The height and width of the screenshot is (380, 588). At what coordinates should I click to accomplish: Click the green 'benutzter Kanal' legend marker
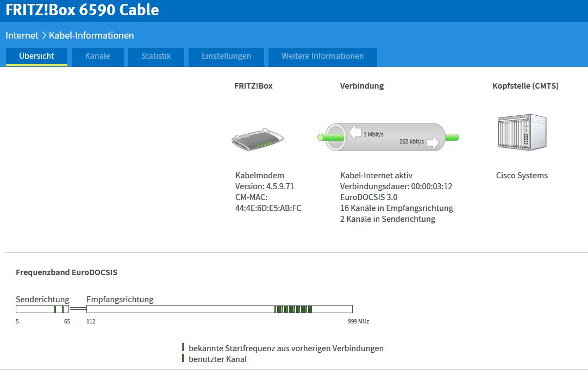coord(183,359)
